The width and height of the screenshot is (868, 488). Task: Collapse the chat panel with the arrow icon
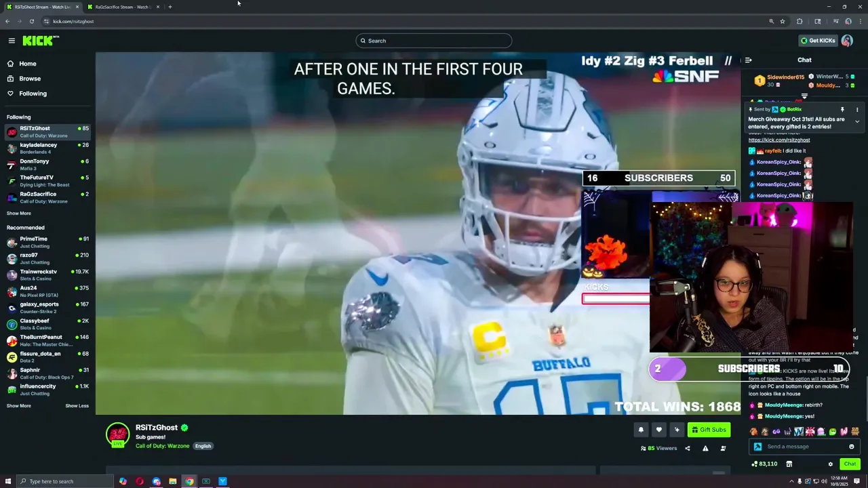[x=749, y=60]
